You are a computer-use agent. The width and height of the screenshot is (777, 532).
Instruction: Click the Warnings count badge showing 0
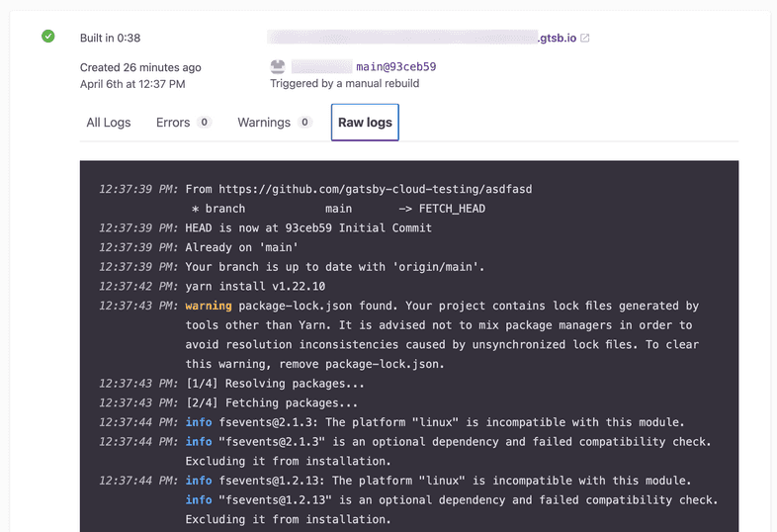304,123
